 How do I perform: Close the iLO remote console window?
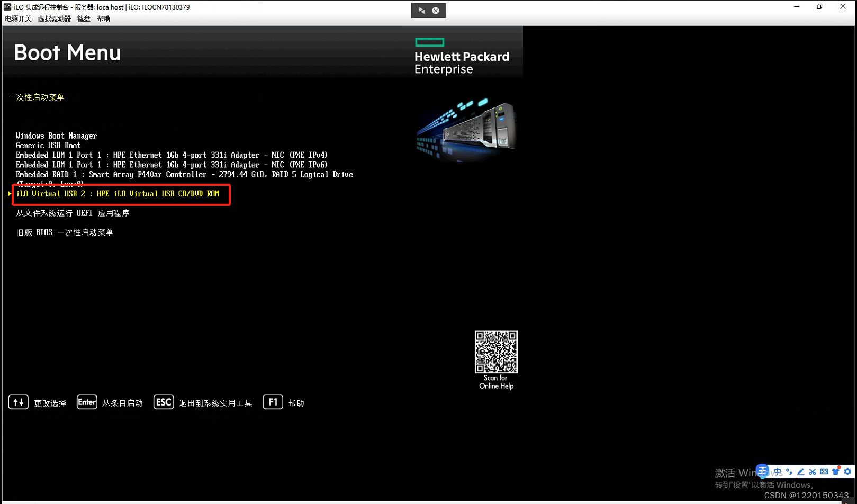[843, 7]
